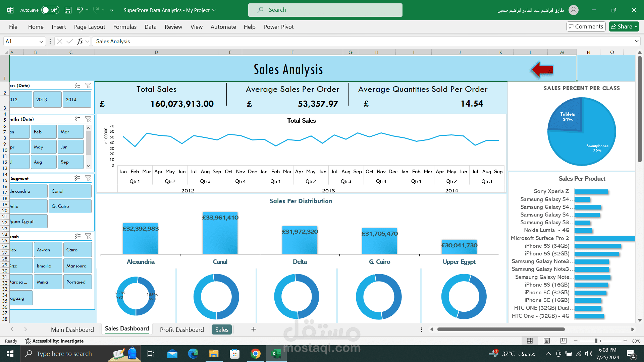644x362 pixels.
Task: Open the Share button dropdown
Action: click(x=636, y=26)
